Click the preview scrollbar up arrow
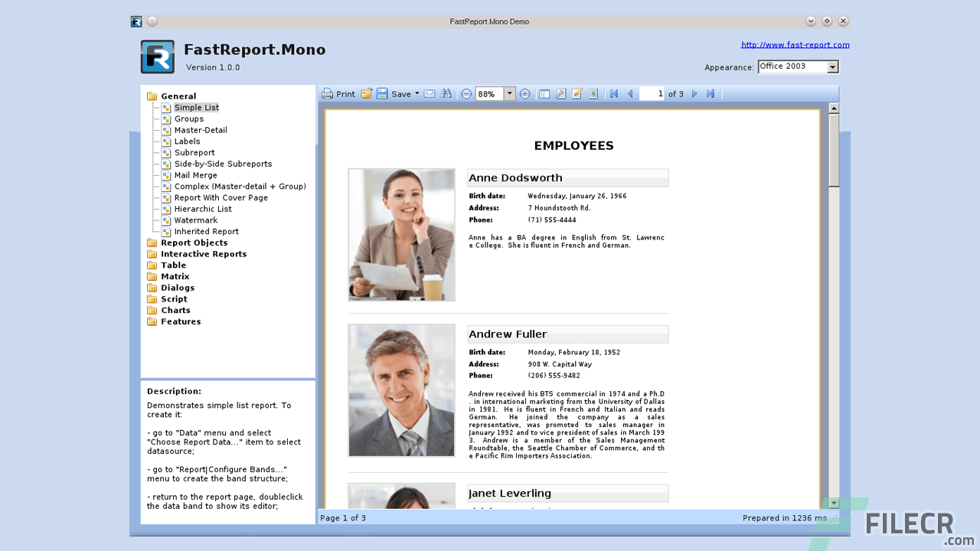Image resolution: width=980 pixels, height=551 pixels. (x=834, y=109)
